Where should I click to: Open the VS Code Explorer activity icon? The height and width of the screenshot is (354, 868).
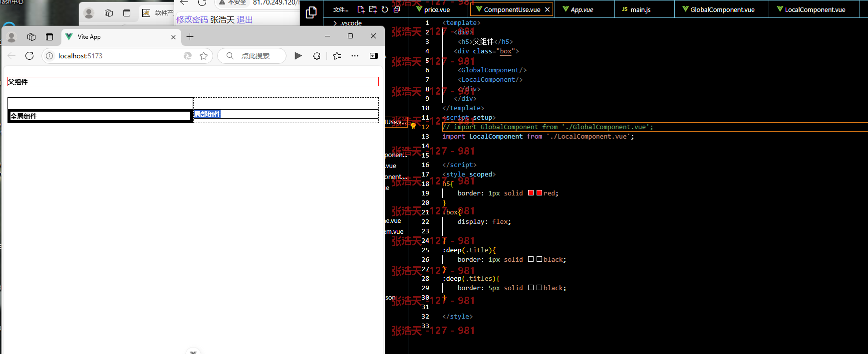[311, 12]
